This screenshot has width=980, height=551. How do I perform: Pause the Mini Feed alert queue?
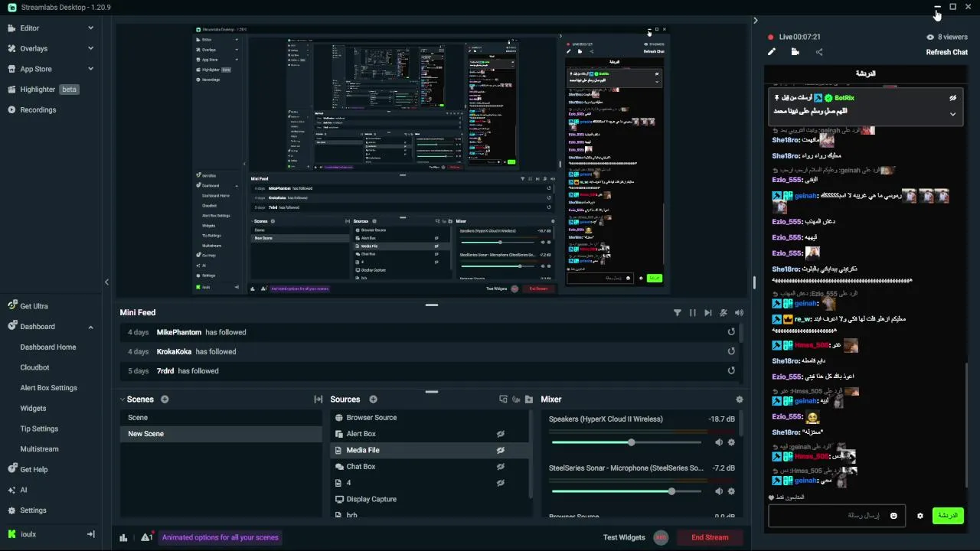coord(693,312)
